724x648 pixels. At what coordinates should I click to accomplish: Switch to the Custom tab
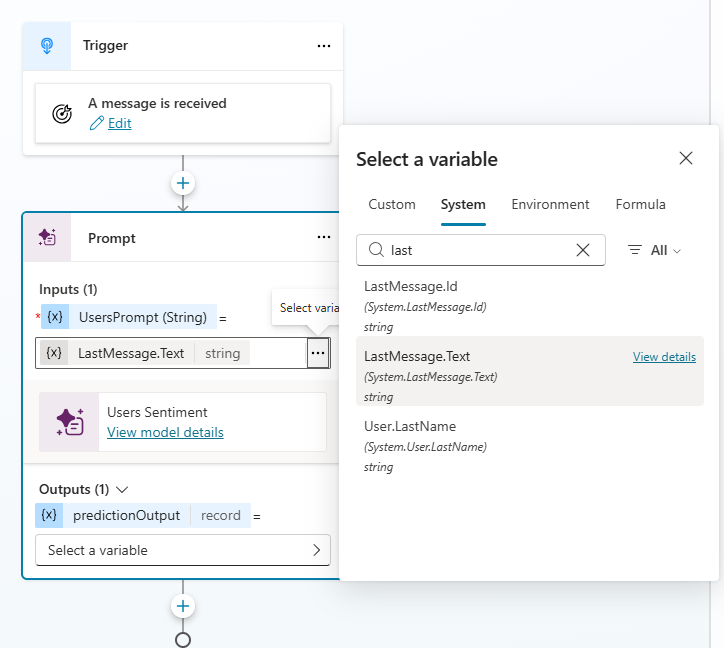(x=392, y=204)
